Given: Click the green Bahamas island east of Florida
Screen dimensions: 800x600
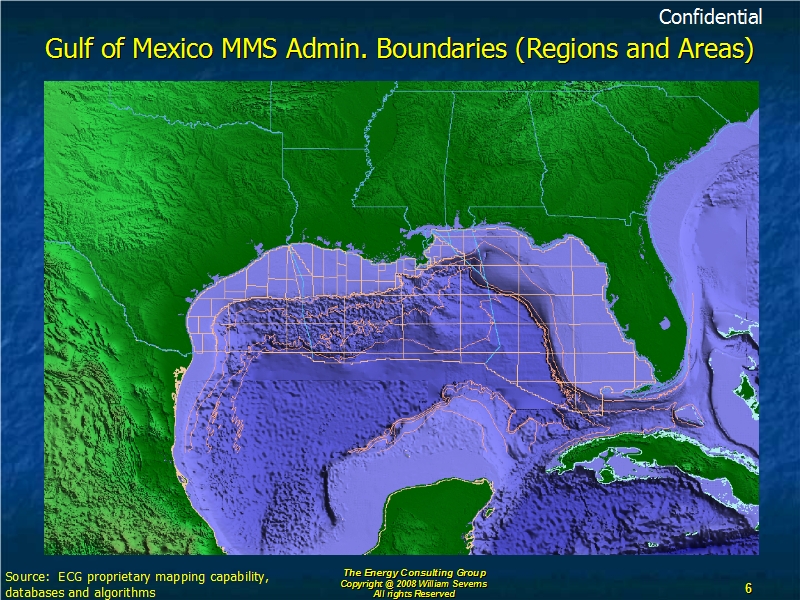Looking at the screenshot, I should tap(743, 385).
